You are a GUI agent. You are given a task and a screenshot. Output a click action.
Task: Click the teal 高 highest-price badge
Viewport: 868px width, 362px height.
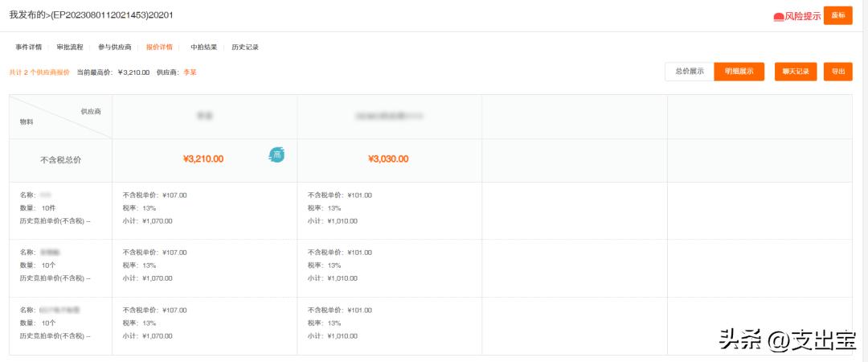tap(276, 154)
